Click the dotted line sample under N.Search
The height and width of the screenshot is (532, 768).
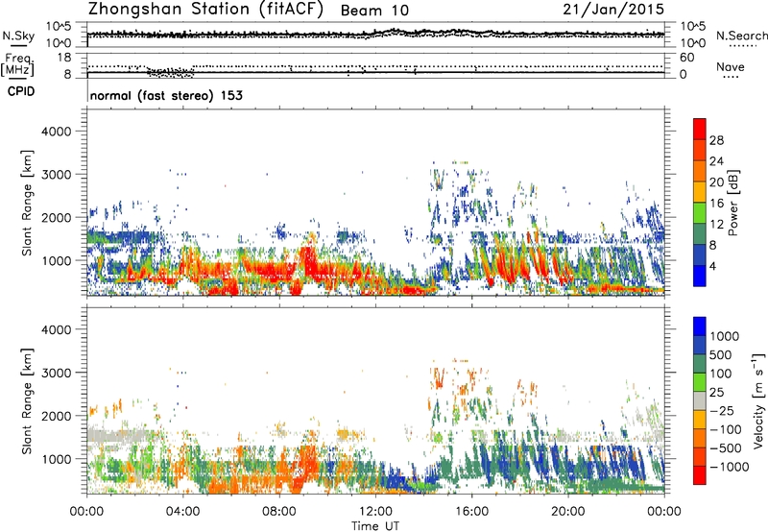742,46
